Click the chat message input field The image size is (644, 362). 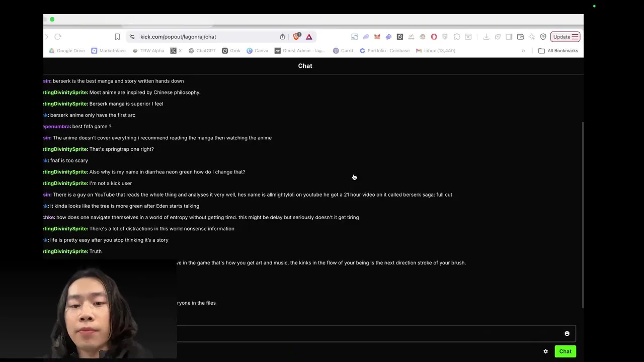[x=376, y=333]
